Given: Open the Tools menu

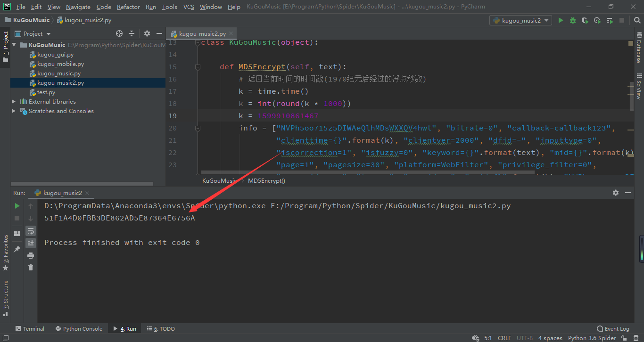Looking at the screenshot, I should [x=169, y=7].
